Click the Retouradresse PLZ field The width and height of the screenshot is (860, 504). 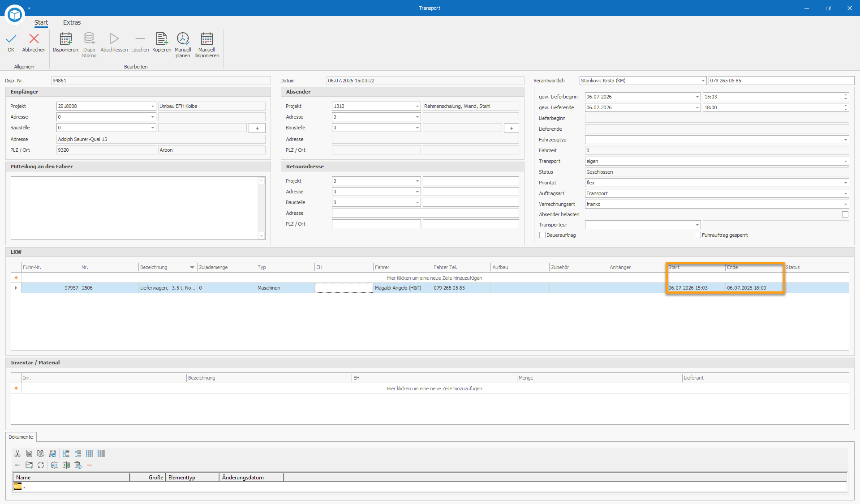[376, 224]
